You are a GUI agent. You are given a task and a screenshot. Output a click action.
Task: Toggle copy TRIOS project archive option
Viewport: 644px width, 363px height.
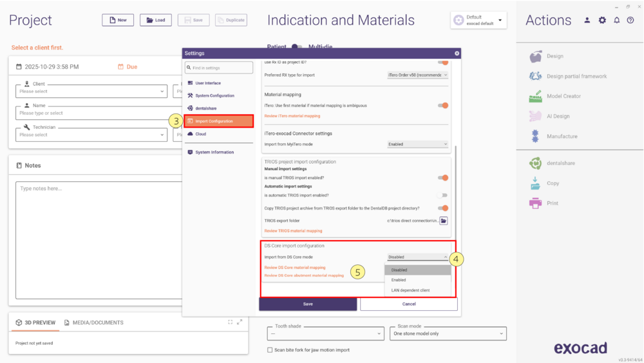coord(443,208)
